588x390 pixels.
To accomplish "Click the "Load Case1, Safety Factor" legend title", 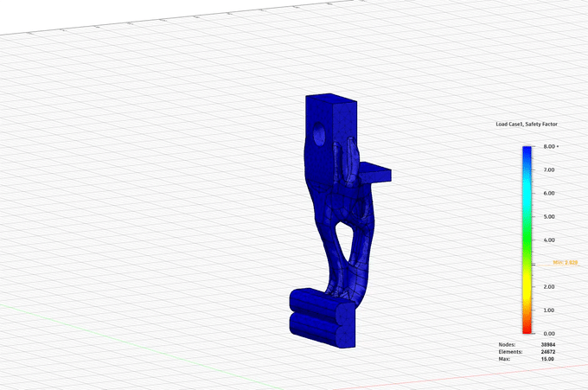I will click(x=527, y=125).
